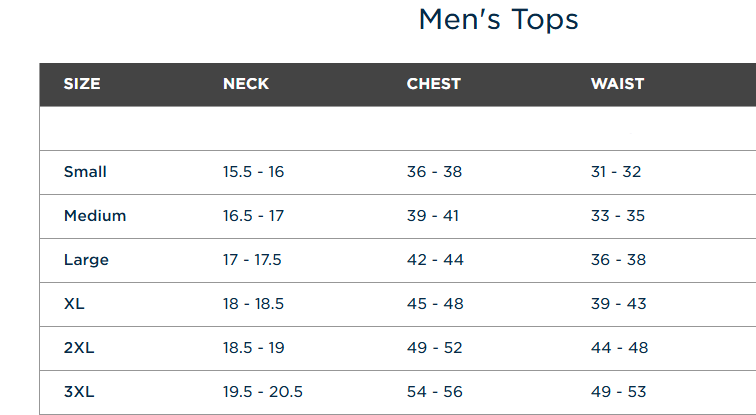This screenshot has height=415, width=756.
Task: Select chest value 54 - 56
Action: click(x=434, y=391)
